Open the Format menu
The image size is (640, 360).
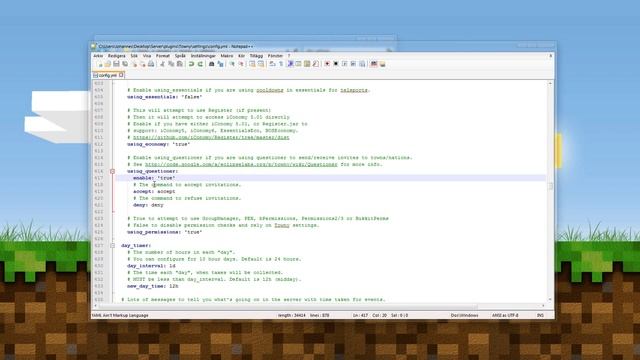pyautogui.click(x=163, y=56)
